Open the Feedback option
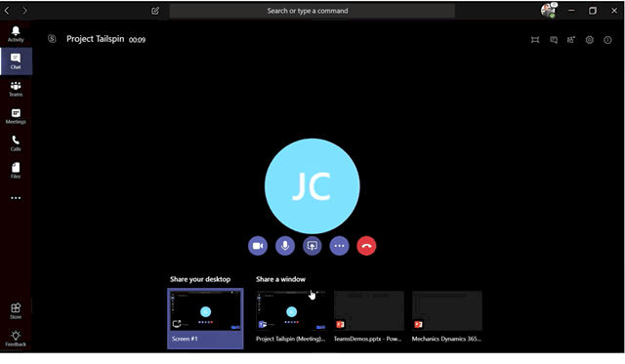625x364 pixels. [16, 338]
